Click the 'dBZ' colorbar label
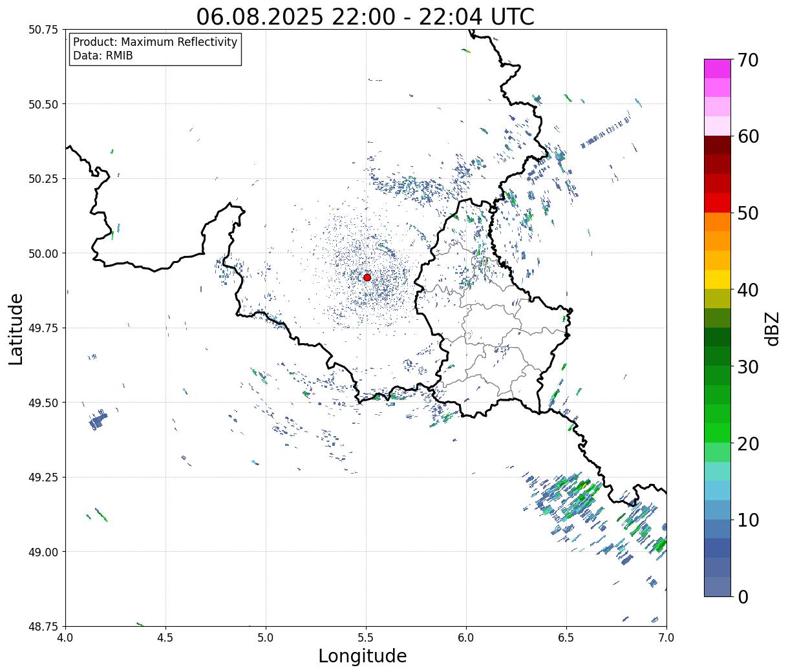The height and width of the screenshot is (672, 788). click(x=772, y=328)
